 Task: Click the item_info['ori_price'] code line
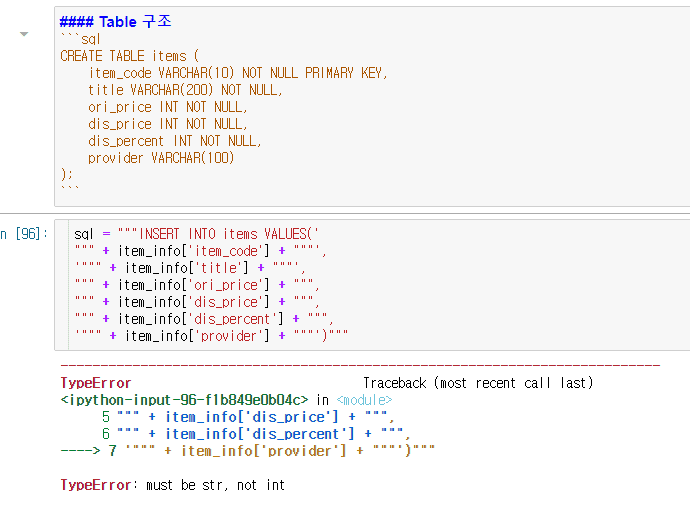pyautogui.click(x=197, y=285)
